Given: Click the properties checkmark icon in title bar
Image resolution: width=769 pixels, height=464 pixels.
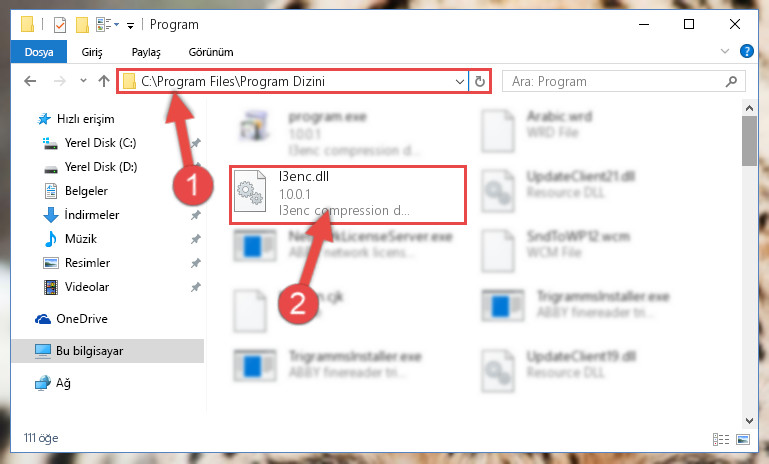Looking at the screenshot, I should pyautogui.click(x=59, y=25).
